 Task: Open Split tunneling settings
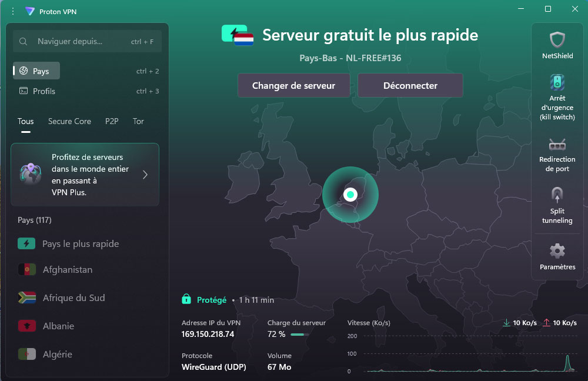click(557, 206)
